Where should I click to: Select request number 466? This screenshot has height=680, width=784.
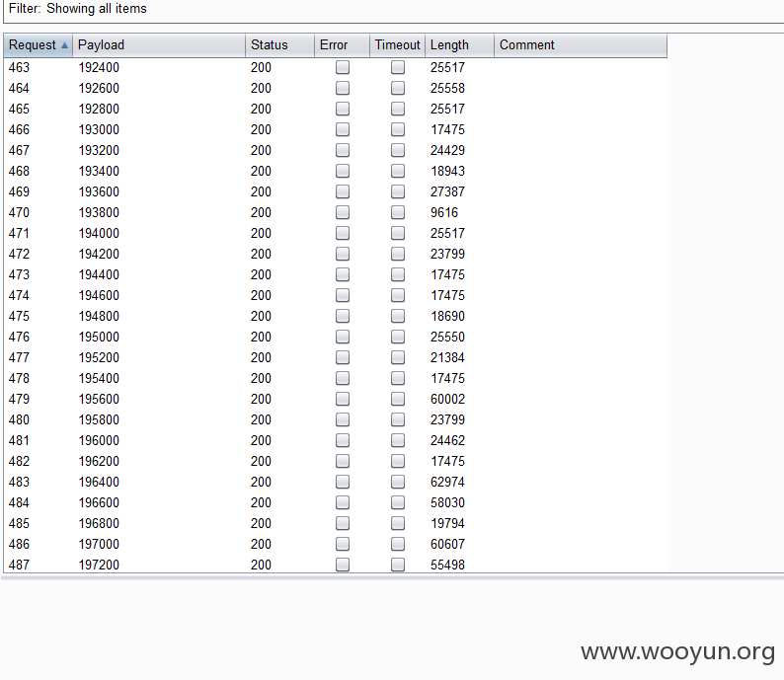[19, 130]
